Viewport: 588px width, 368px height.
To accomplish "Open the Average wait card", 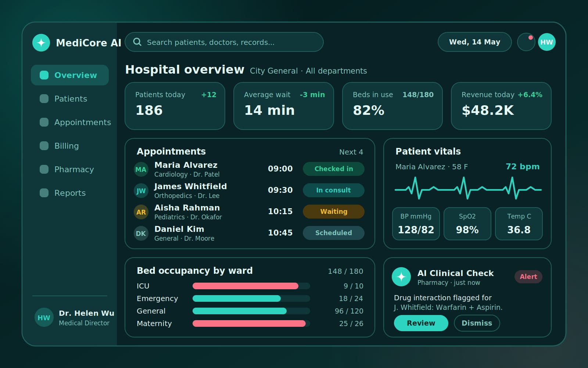I will click(x=284, y=106).
